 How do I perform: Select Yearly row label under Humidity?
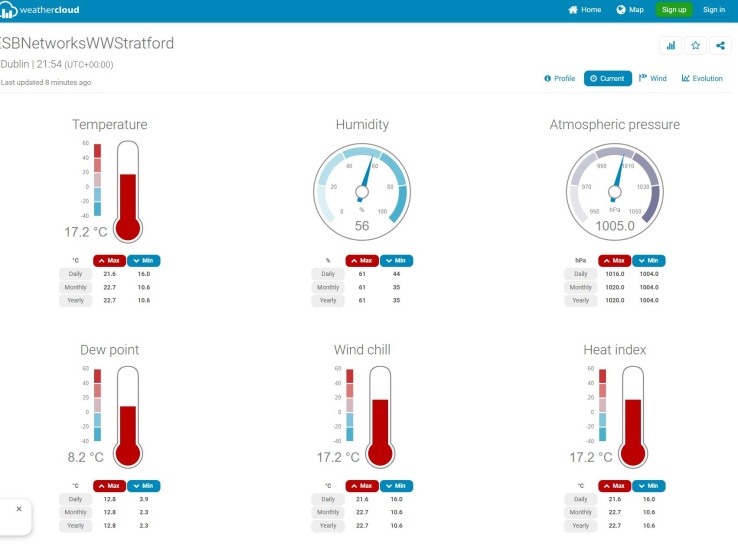click(x=328, y=300)
